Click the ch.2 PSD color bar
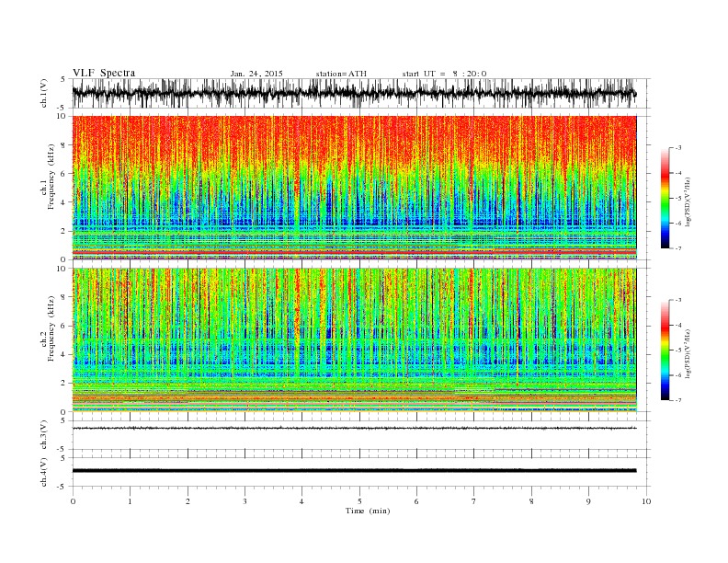 click(x=665, y=350)
